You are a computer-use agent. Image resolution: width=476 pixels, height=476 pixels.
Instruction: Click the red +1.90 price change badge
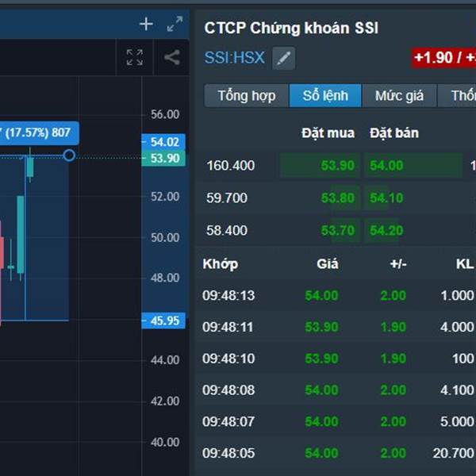click(x=443, y=58)
